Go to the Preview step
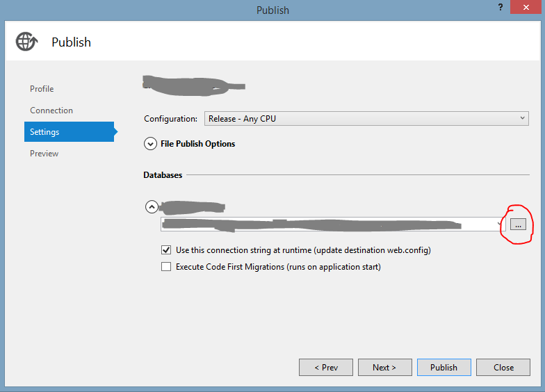 (44, 154)
